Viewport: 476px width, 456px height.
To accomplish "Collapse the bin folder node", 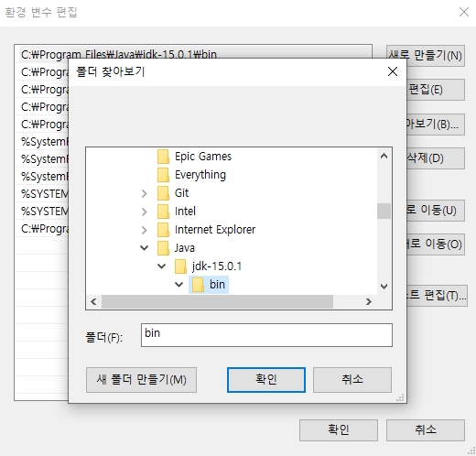I will click(x=179, y=285).
